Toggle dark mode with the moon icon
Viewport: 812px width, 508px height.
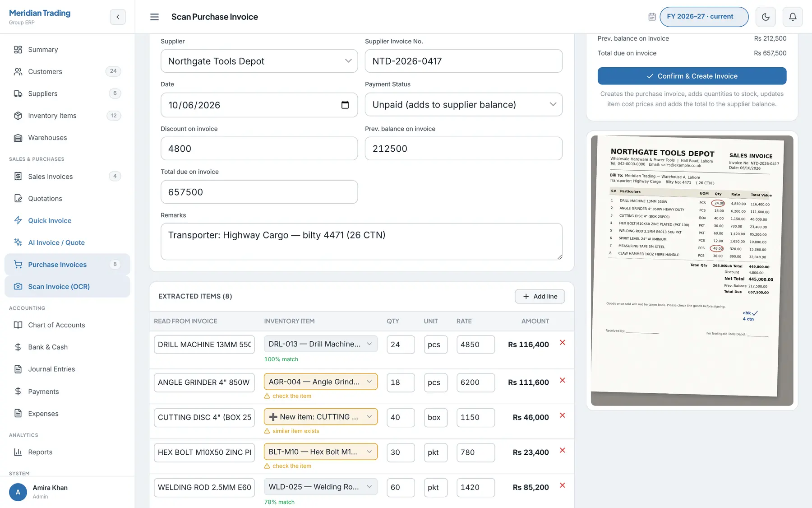(766, 17)
